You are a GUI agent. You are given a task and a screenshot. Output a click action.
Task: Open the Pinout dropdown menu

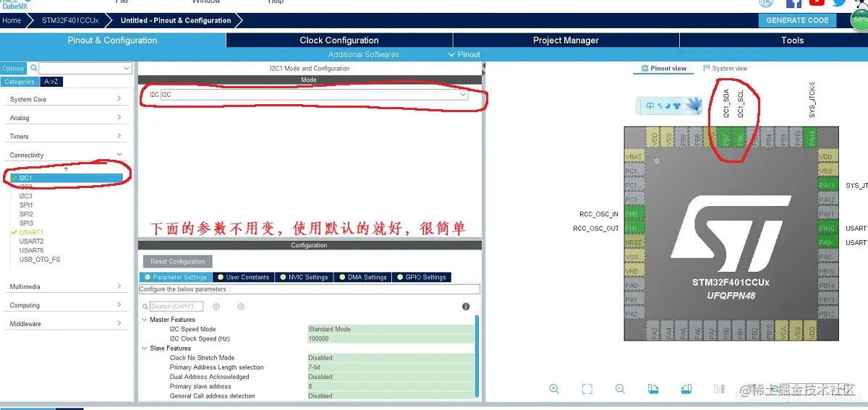pyautogui.click(x=464, y=54)
